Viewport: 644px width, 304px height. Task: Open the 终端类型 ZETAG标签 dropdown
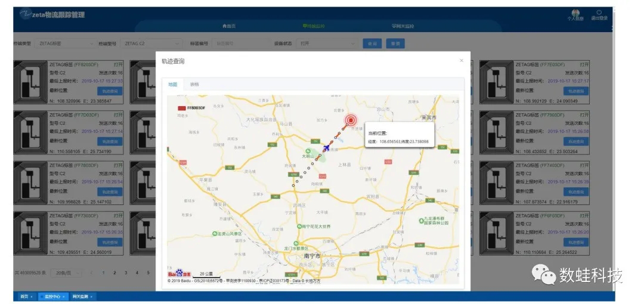(x=66, y=43)
